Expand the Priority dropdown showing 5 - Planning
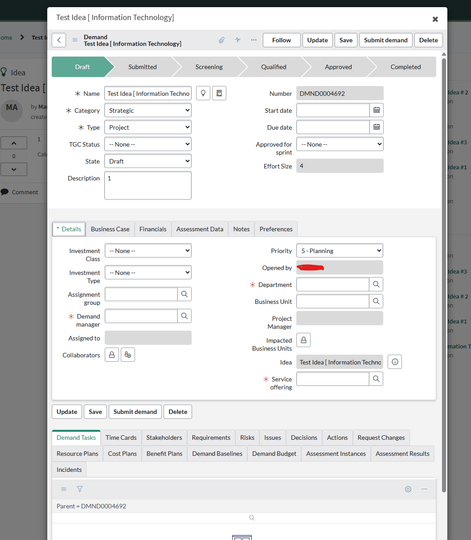 (x=340, y=251)
